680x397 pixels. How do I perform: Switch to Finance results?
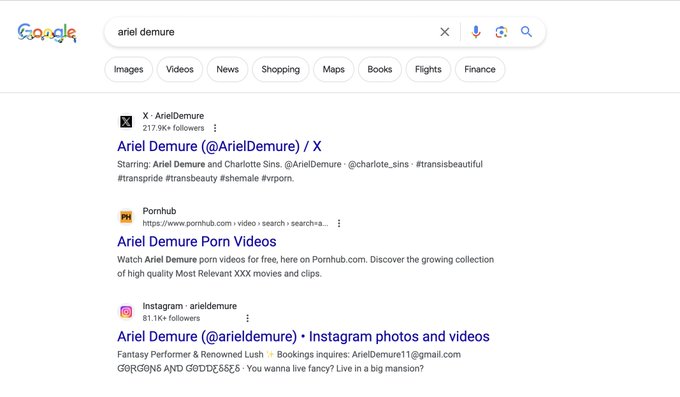tap(480, 69)
